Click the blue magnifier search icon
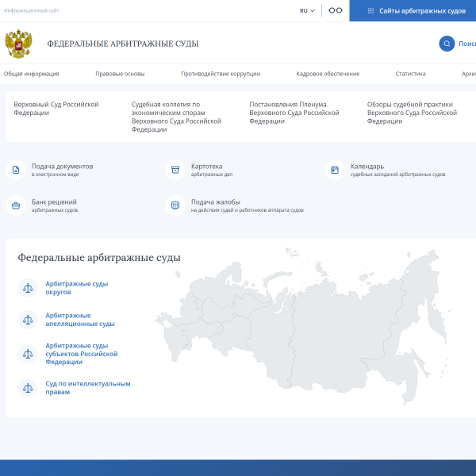Screen dimensions: 476x476 447,44
